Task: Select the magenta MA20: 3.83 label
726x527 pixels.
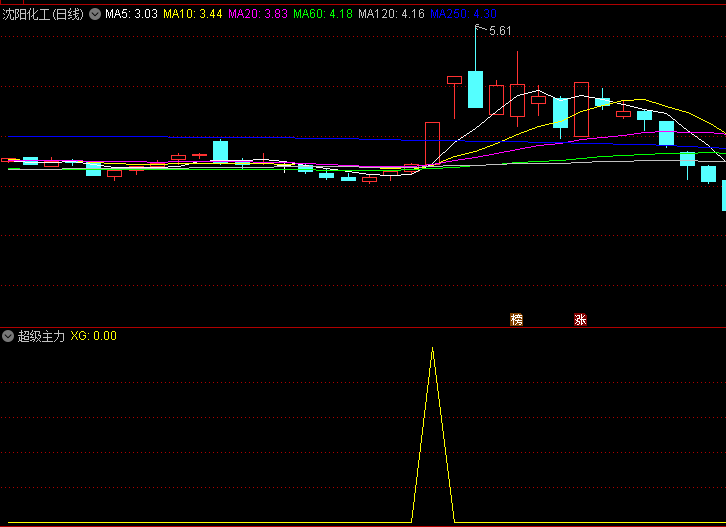Action: click(x=258, y=15)
